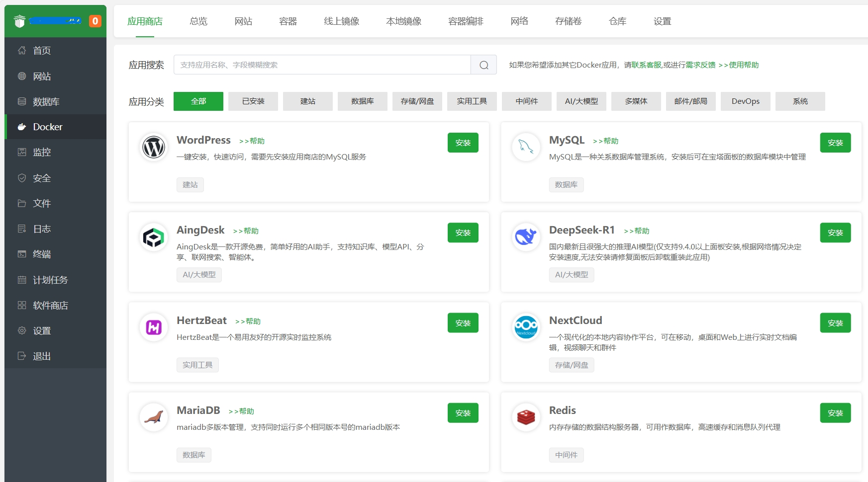Click the 建站 tag on WordPress card

(190, 185)
